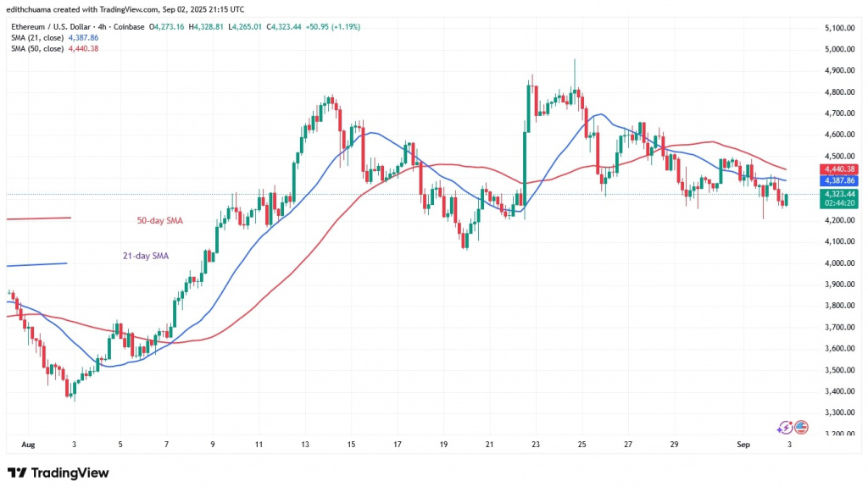Click the 5,100.00 price scale label

click(x=837, y=28)
